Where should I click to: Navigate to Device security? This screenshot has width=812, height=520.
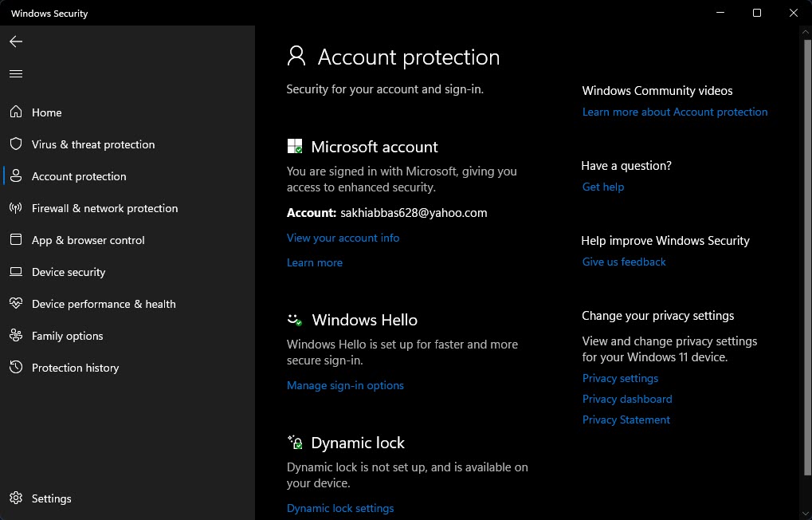tap(69, 272)
